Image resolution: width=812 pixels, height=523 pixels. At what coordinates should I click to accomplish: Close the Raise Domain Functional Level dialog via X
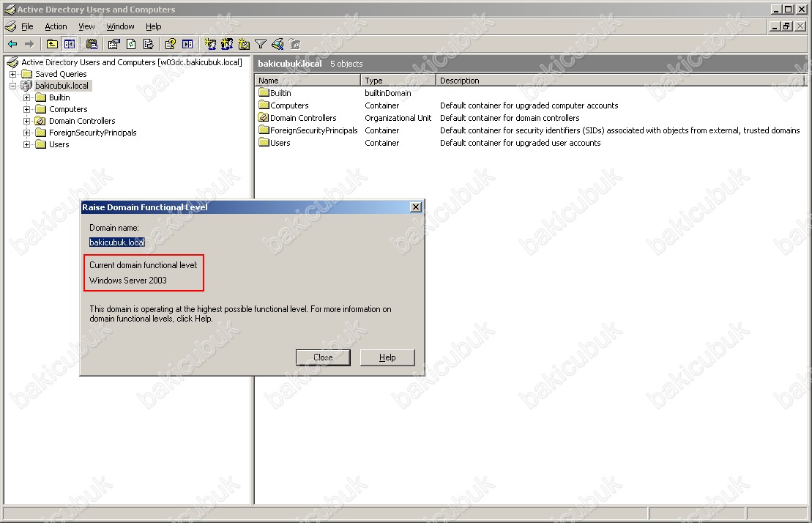[x=415, y=207]
